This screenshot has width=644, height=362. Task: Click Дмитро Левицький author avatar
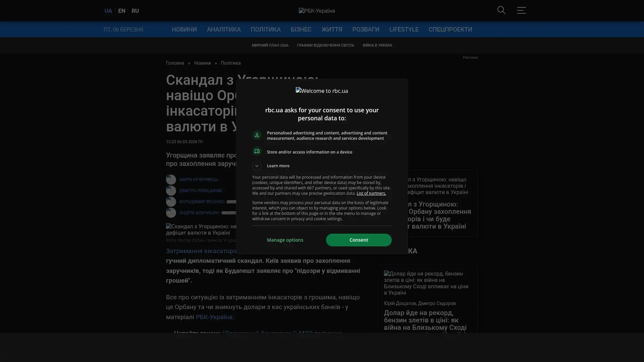(x=171, y=191)
